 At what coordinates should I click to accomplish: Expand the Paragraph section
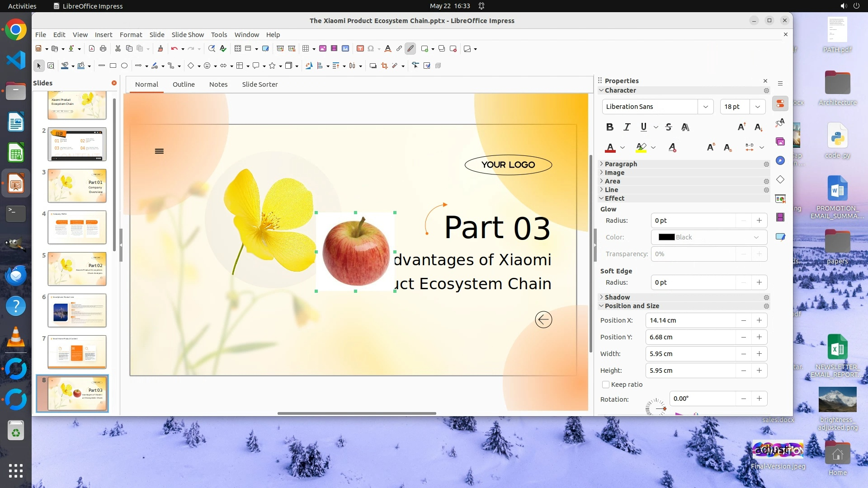click(x=621, y=164)
